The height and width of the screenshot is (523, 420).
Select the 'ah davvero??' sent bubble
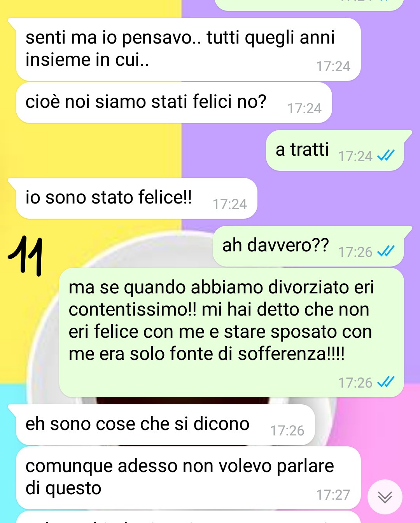pos(308,246)
